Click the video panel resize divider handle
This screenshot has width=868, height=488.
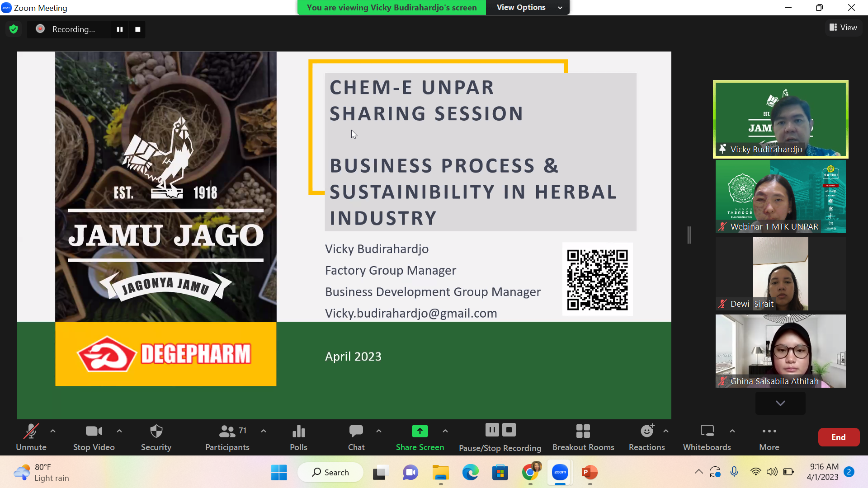tap(689, 235)
